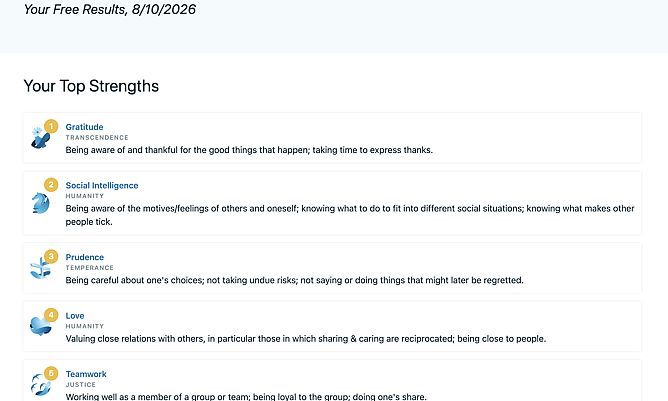Click the Prudence description text
668x401 pixels.
coord(294,280)
